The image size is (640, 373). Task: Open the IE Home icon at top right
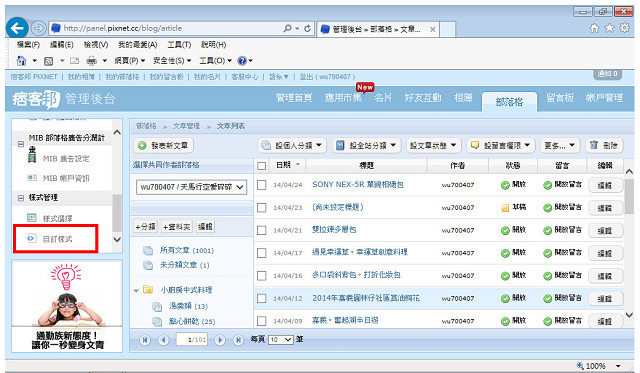pyautogui.click(x=594, y=28)
